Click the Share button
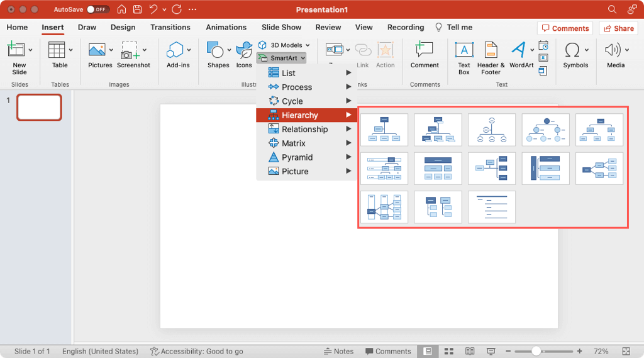 (x=618, y=28)
